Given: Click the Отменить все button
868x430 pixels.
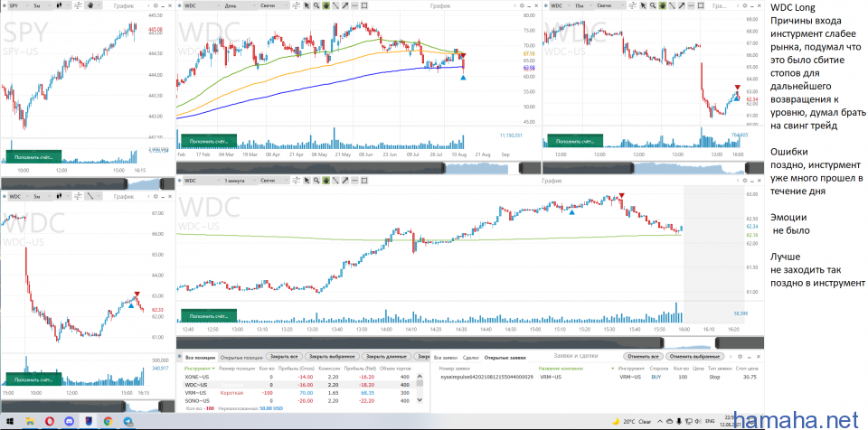Looking at the screenshot, I should pos(643,357).
